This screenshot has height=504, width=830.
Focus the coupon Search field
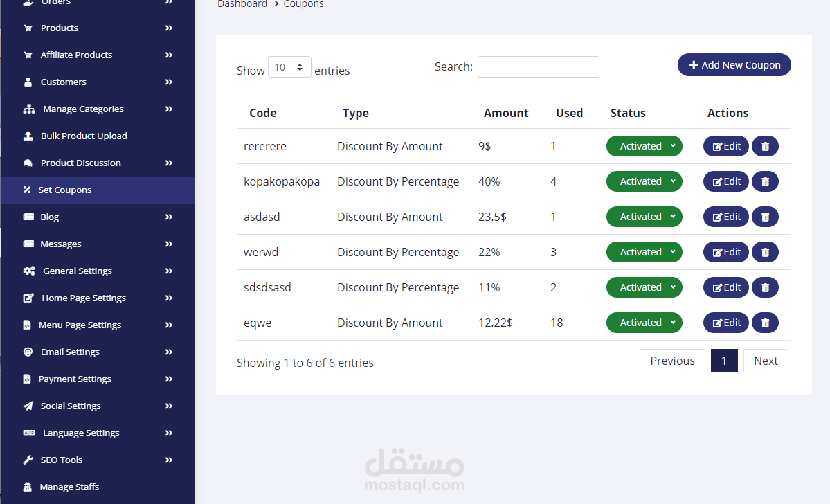[538, 67]
